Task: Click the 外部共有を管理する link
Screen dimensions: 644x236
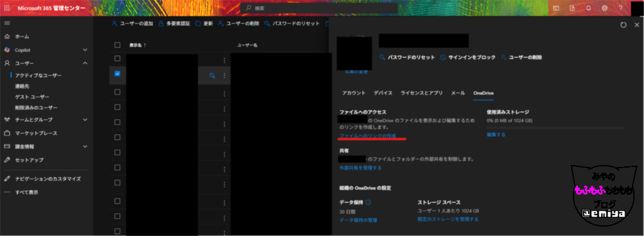Action: 360,168
